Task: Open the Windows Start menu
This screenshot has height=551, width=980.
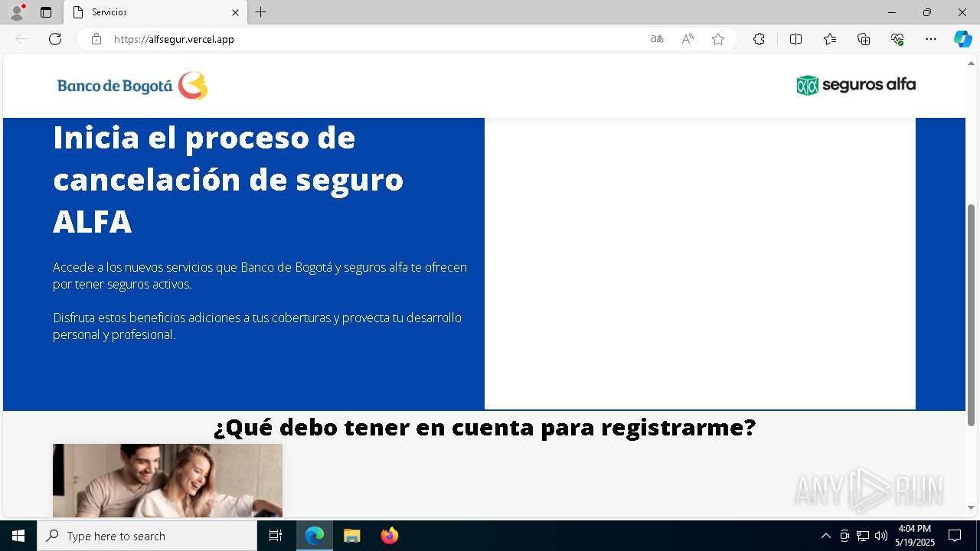Action: (x=18, y=536)
